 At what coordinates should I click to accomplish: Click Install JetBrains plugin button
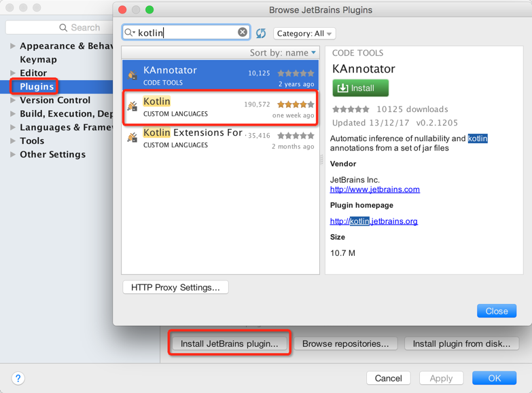point(230,343)
